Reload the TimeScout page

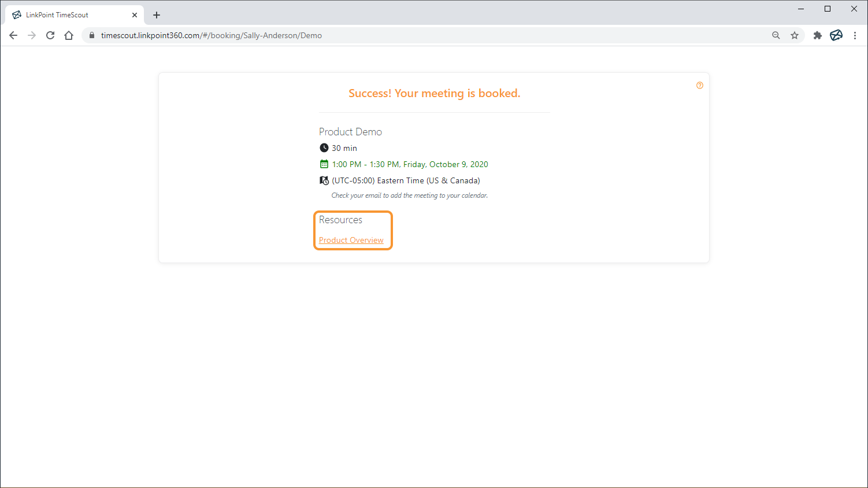tap(50, 35)
